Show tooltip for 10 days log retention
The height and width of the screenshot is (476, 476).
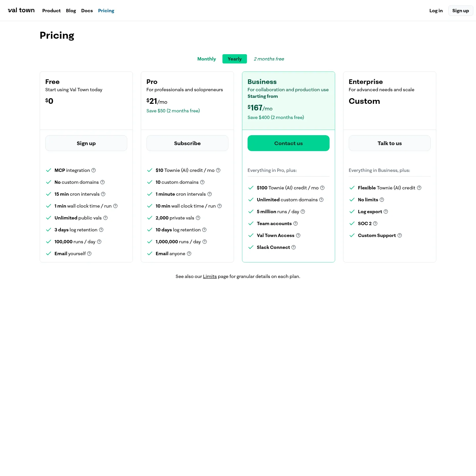tap(204, 230)
